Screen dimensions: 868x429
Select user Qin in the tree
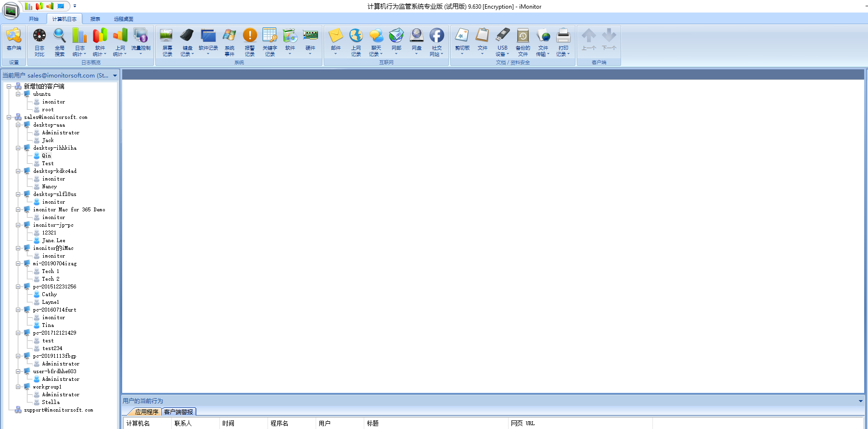pos(46,156)
